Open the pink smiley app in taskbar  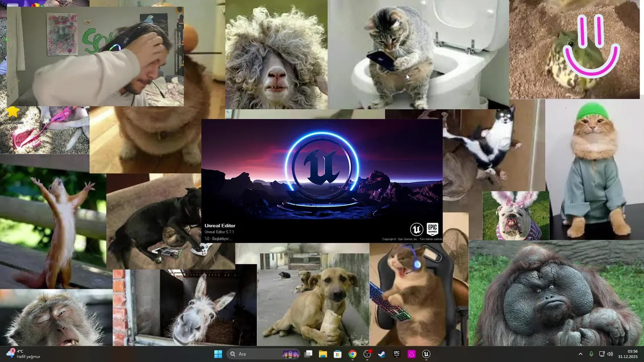[412, 354]
